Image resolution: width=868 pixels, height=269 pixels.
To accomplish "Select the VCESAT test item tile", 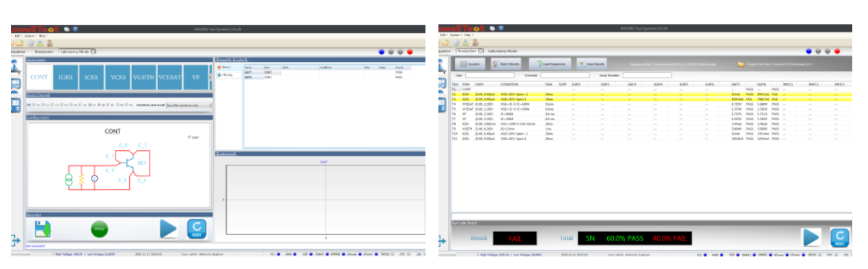I will (169, 77).
